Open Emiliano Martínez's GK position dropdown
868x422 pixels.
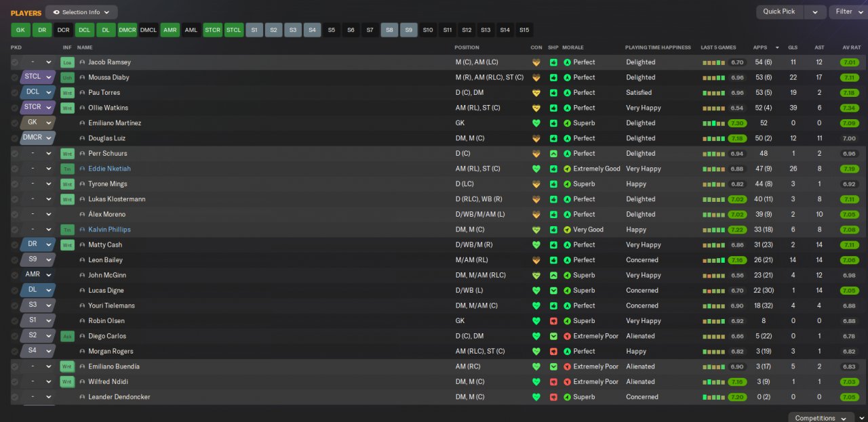point(38,123)
